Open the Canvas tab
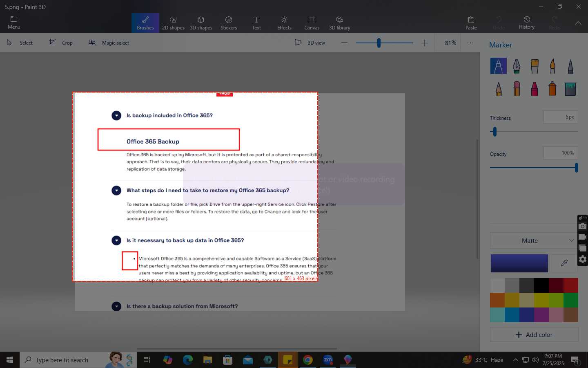 [x=312, y=23]
